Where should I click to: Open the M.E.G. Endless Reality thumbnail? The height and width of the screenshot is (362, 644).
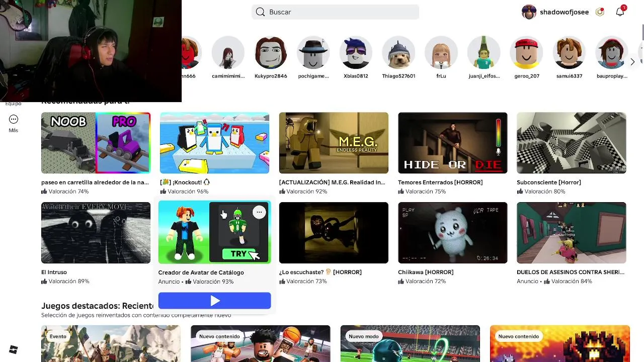(334, 143)
